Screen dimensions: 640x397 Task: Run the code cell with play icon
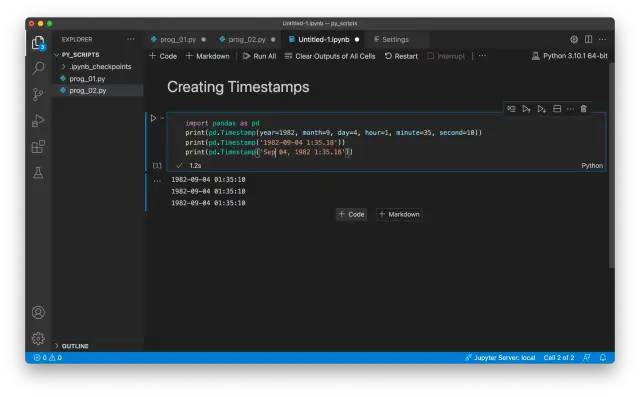tap(153, 118)
